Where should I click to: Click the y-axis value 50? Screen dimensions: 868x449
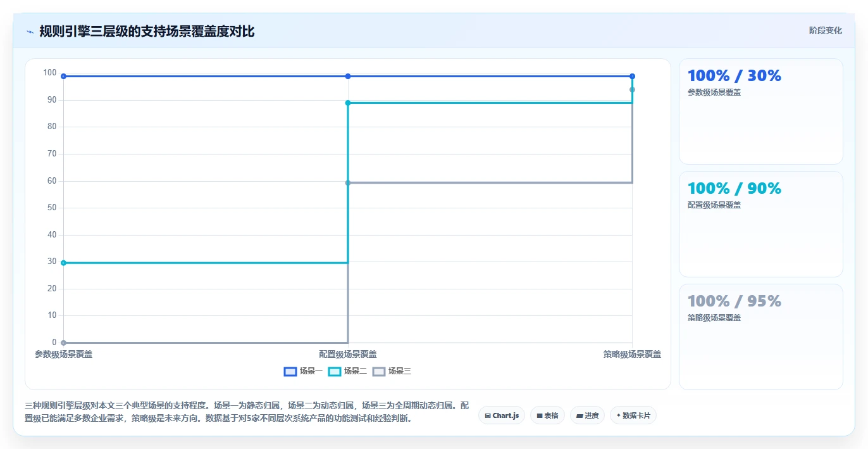[52, 208]
